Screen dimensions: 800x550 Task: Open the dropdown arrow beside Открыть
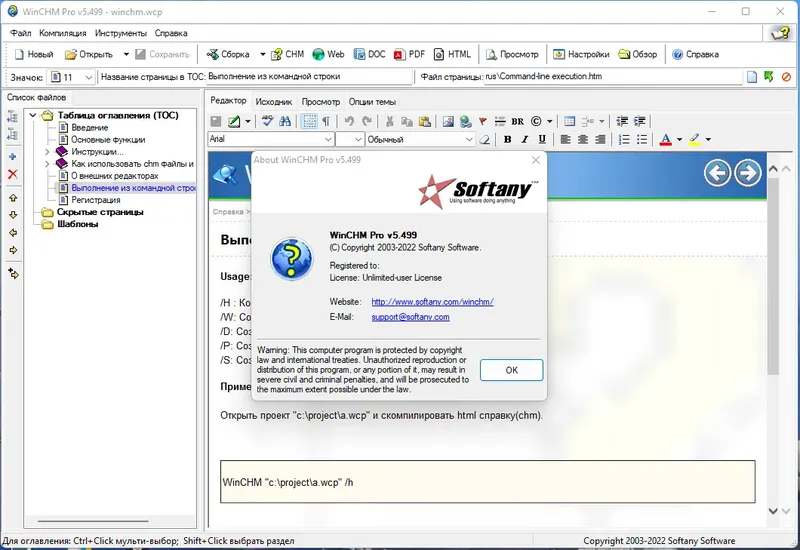126,54
